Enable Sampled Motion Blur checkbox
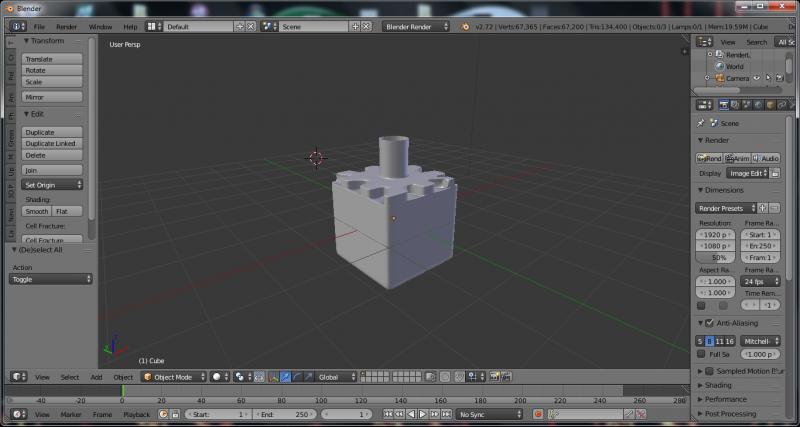This screenshot has height=427, width=800. click(x=709, y=371)
